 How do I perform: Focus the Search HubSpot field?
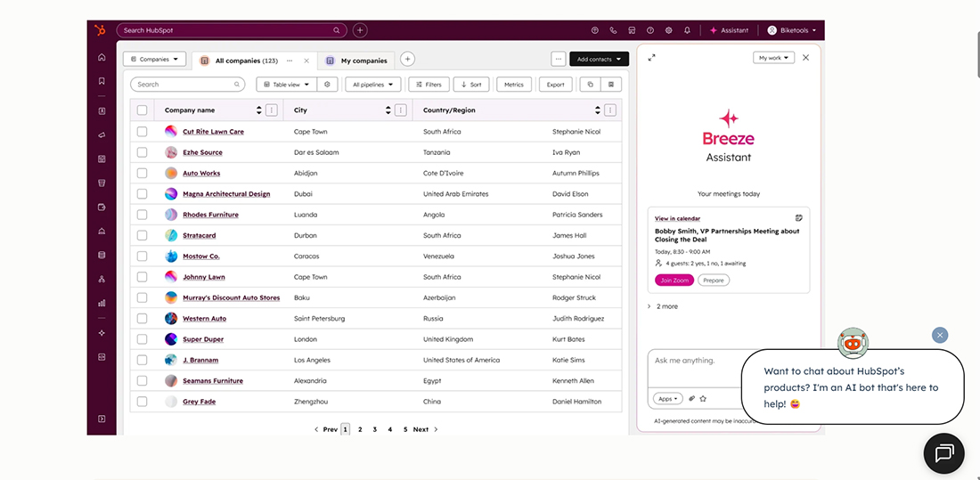coord(232,30)
